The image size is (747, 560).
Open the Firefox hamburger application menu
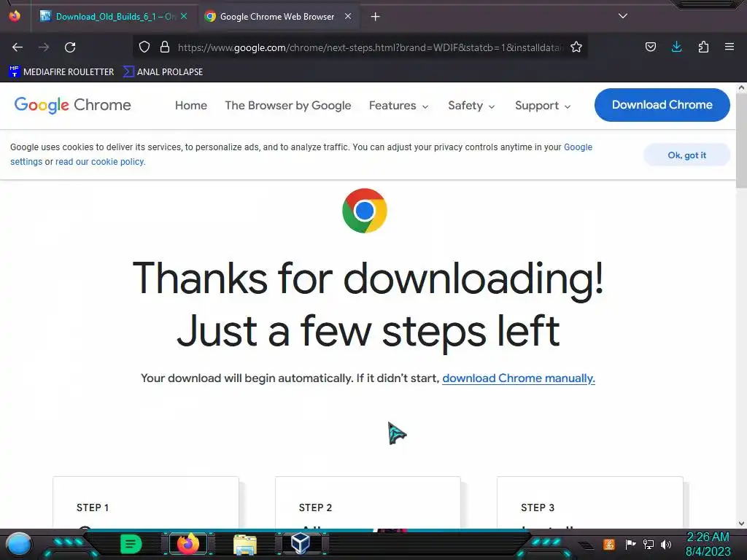[729, 47]
